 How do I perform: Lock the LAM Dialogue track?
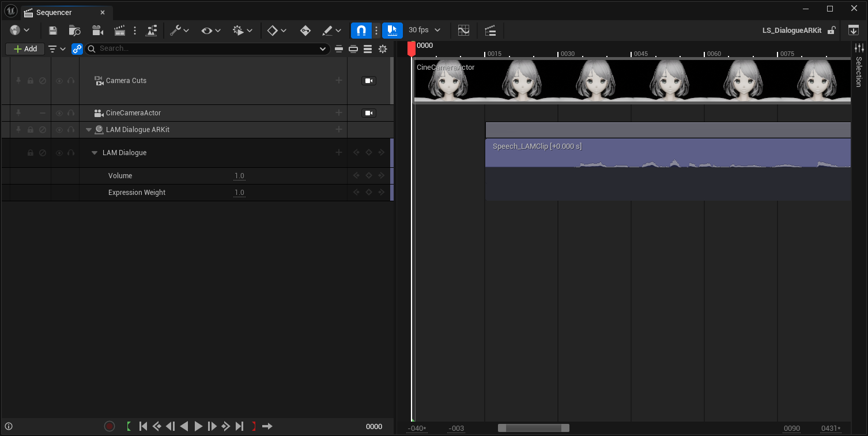click(x=31, y=153)
